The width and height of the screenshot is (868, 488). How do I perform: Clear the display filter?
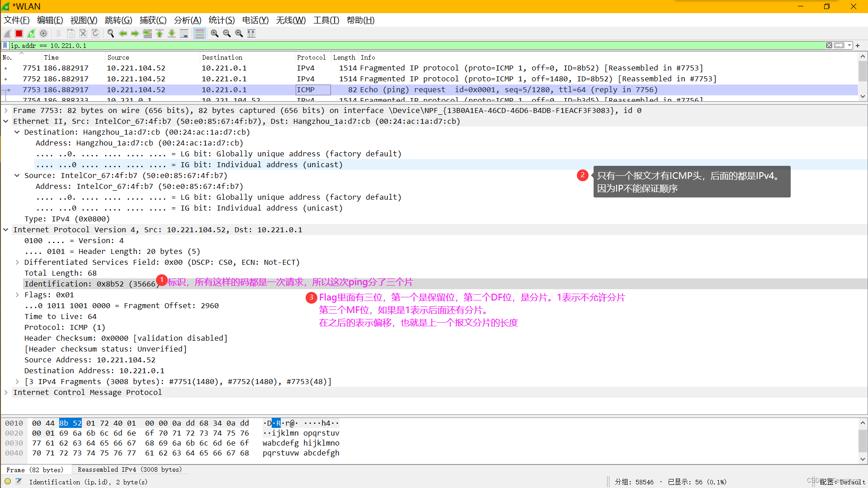point(829,46)
